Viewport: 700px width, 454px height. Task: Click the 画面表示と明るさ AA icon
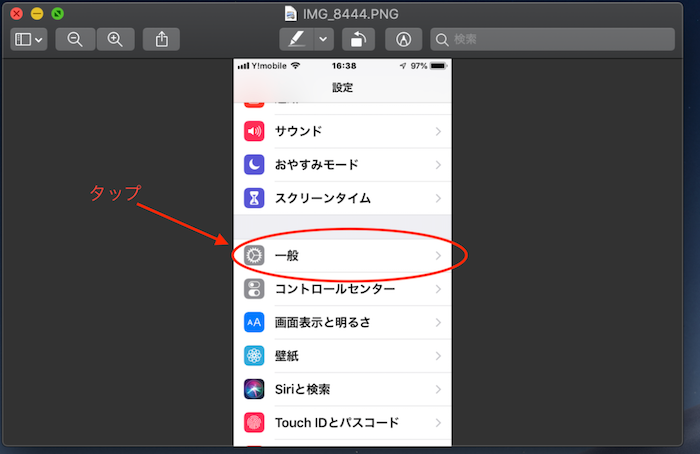coord(254,322)
